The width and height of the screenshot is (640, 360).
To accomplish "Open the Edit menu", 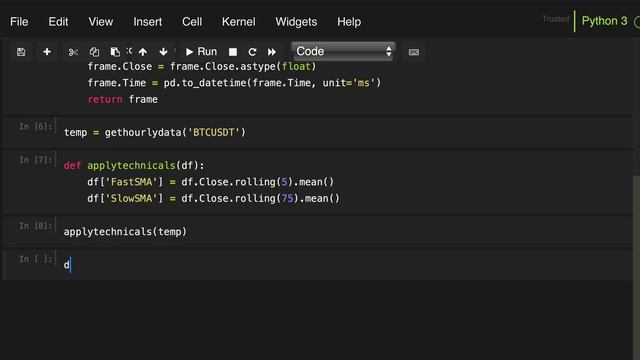I will click(58, 22).
